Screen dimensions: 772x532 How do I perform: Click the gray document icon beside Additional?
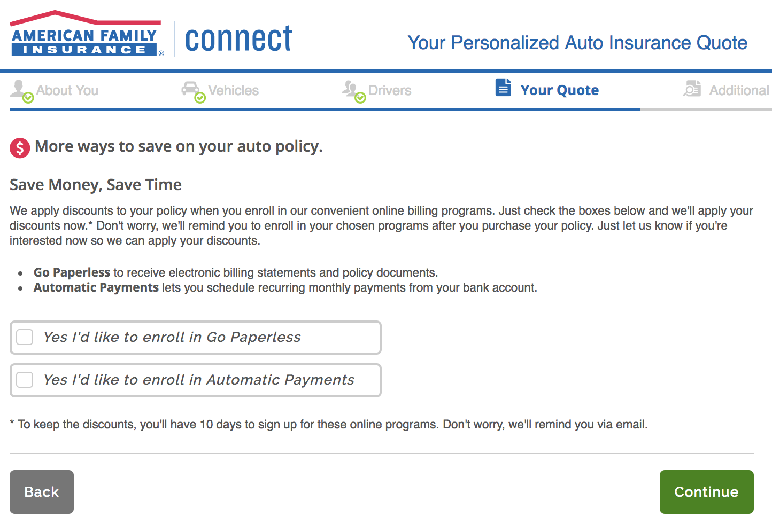coord(692,89)
